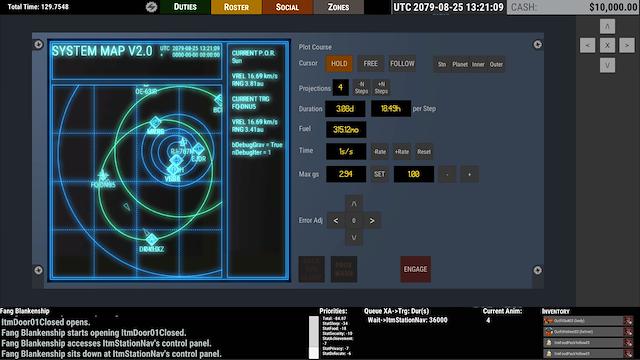Click Error Adj center 0 button

click(354, 221)
